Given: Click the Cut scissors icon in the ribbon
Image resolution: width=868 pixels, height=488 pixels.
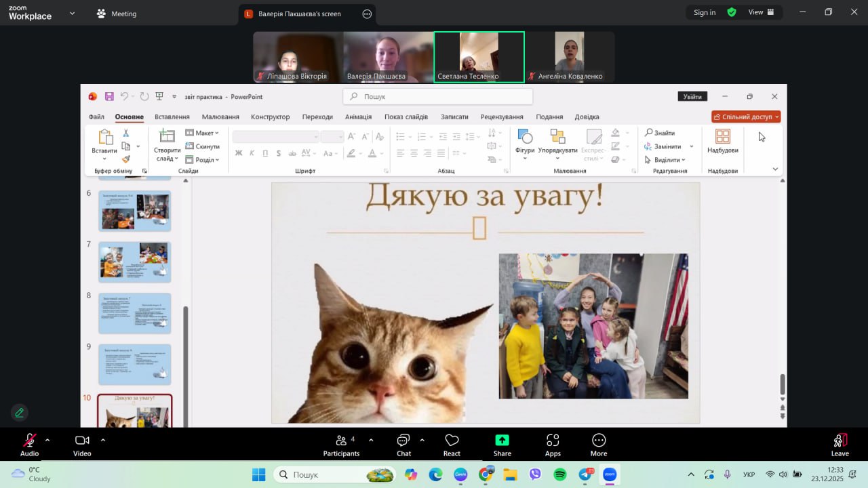Looking at the screenshot, I should pyautogui.click(x=125, y=133).
